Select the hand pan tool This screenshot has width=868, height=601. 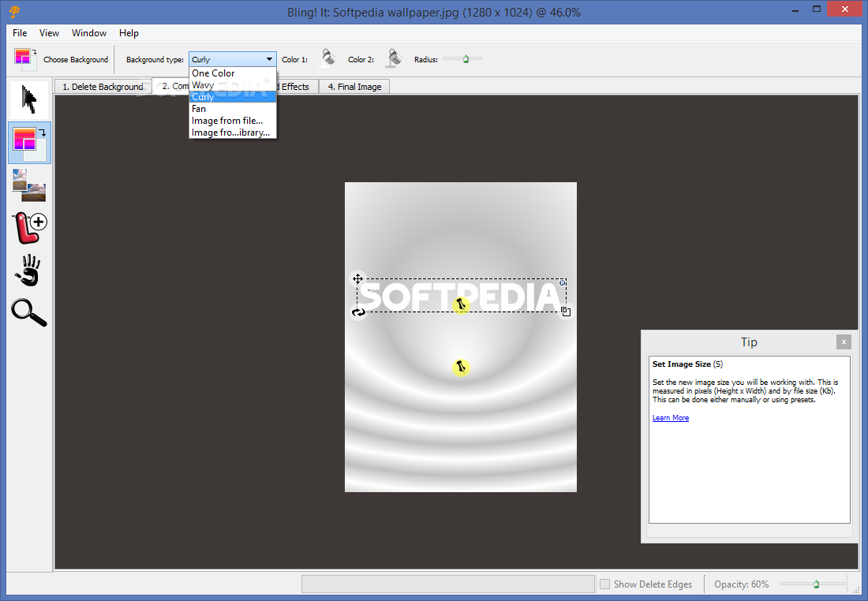tap(29, 270)
